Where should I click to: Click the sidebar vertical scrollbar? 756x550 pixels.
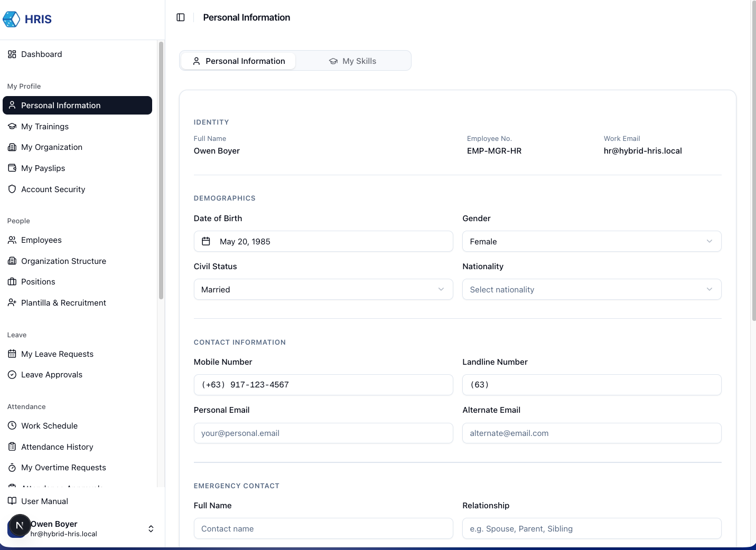coord(161,169)
